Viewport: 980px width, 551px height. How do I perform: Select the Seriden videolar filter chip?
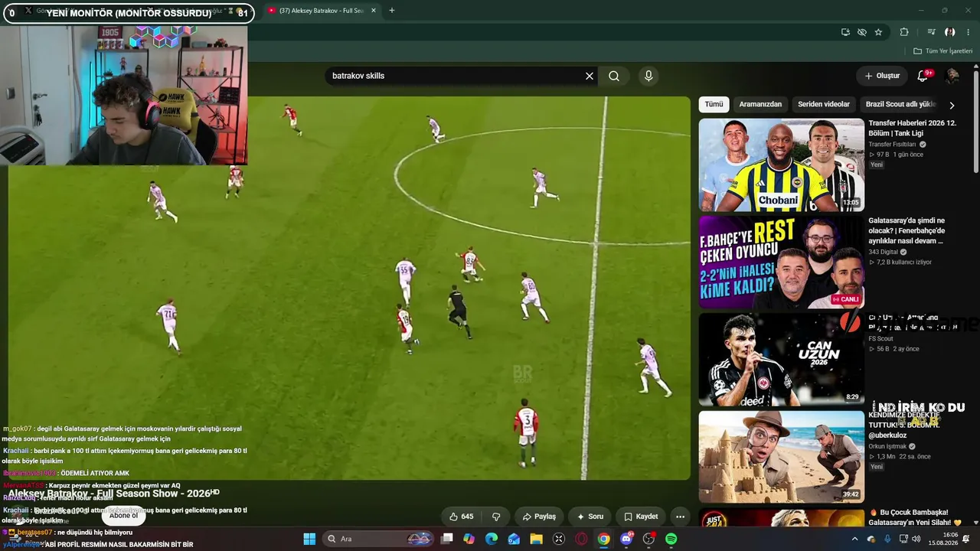pos(824,104)
